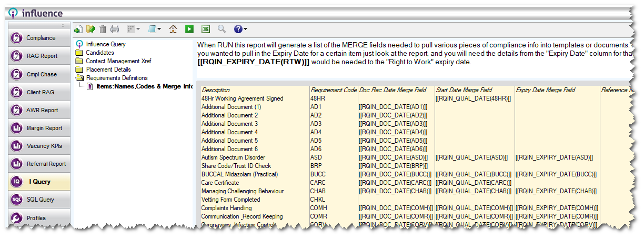The image size is (644, 238).
Task: Select the Influence Query tree root
Action: point(106,44)
